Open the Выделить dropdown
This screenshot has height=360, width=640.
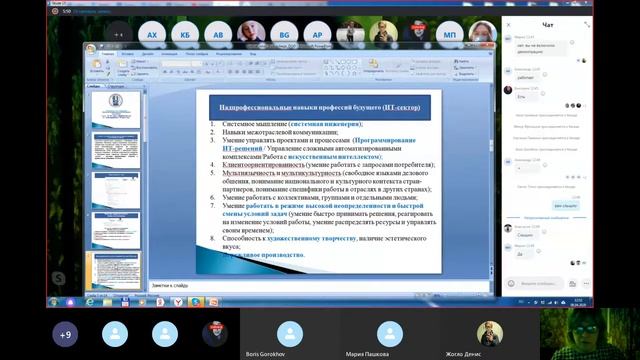(464, 74)
